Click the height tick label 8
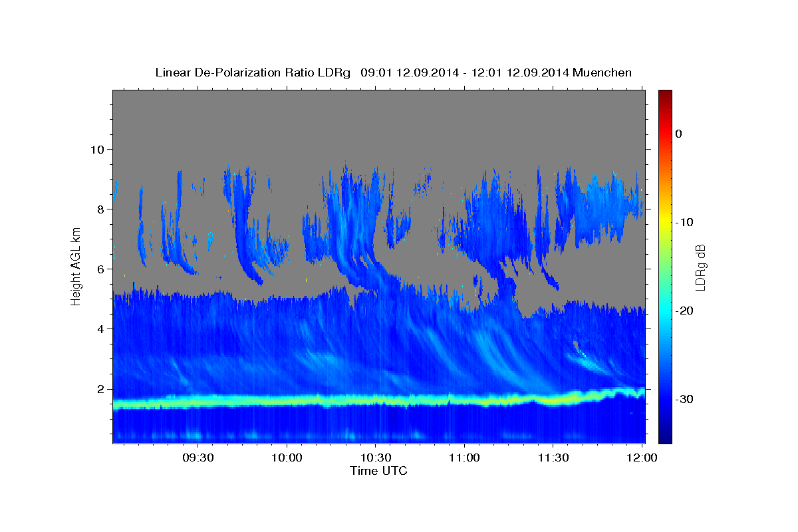Image resolution: width=798 pixels, height=532 pixels. point(102,209)
